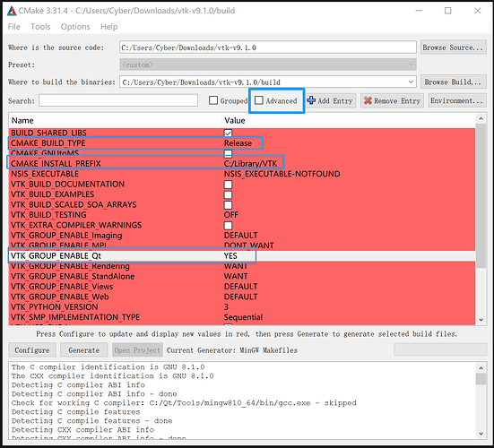The image size is (494, 448).
Task: Click WANT value for VTK_GROUP_ENABLE_StandAlone
Action: 236,276
